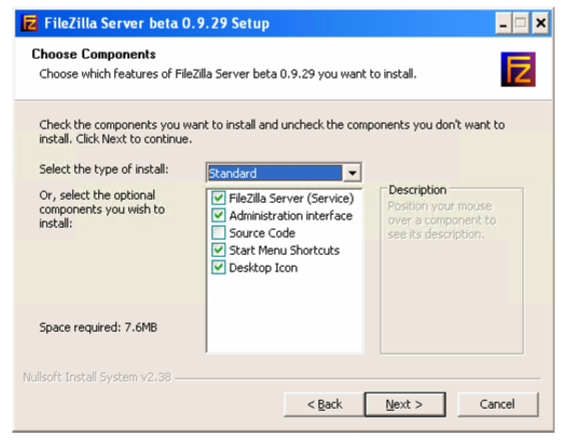Toggle the Desktop Icon checkbox
Screen dimensions: 563x441
218,268
